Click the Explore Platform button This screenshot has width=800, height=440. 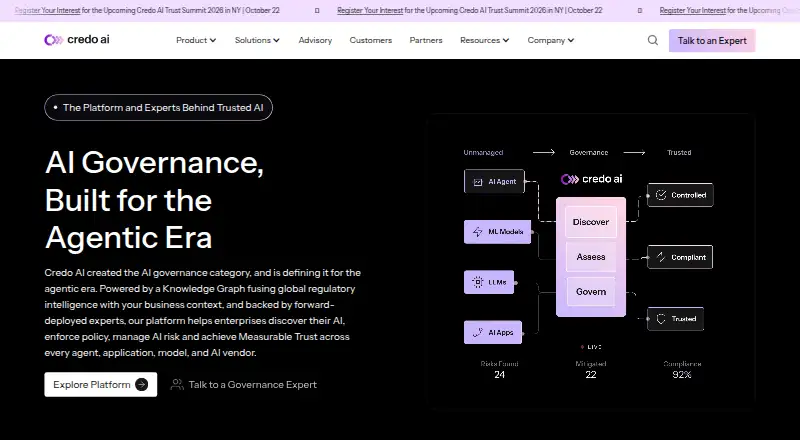[x=101, y=384]
